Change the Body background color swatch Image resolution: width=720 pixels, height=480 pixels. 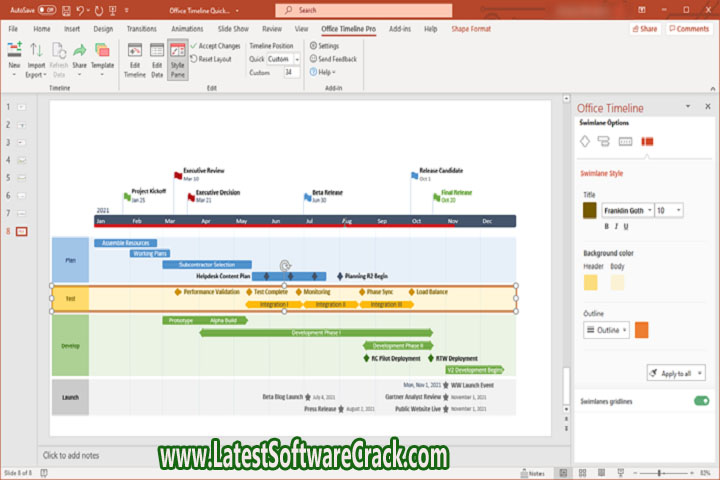(x=617, y=282)
